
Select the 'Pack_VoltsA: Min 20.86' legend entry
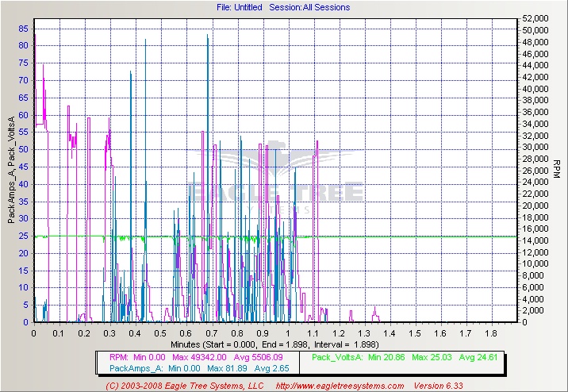coord(359,357)
